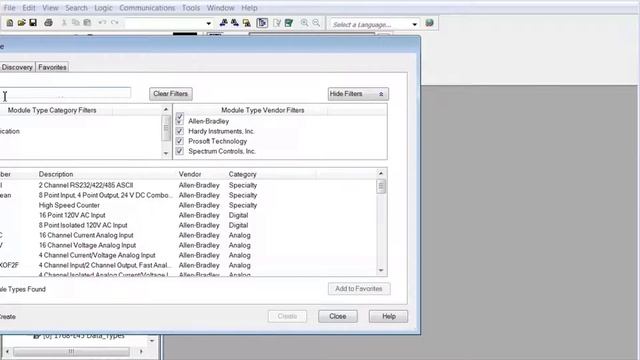Select the High Speed Counter module row
The image size is (640, 360).
(x=188, y=205)
